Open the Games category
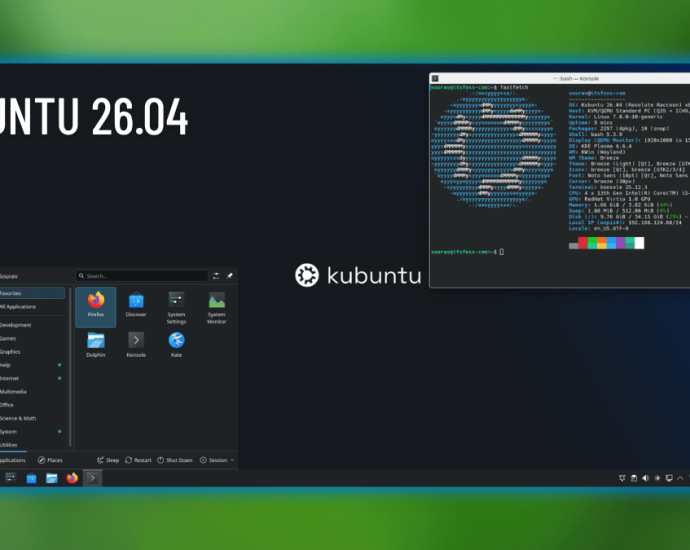This screenshot has width=690, height=550. [x=32, y=338]
